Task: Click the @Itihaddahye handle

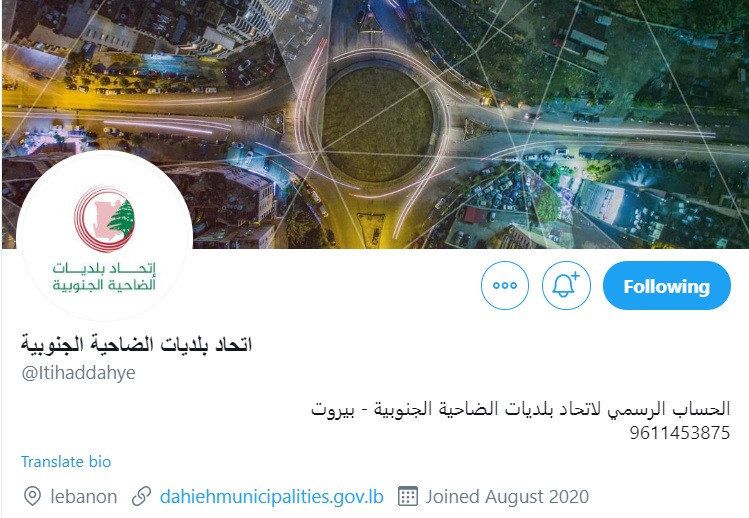Action: 78,373
